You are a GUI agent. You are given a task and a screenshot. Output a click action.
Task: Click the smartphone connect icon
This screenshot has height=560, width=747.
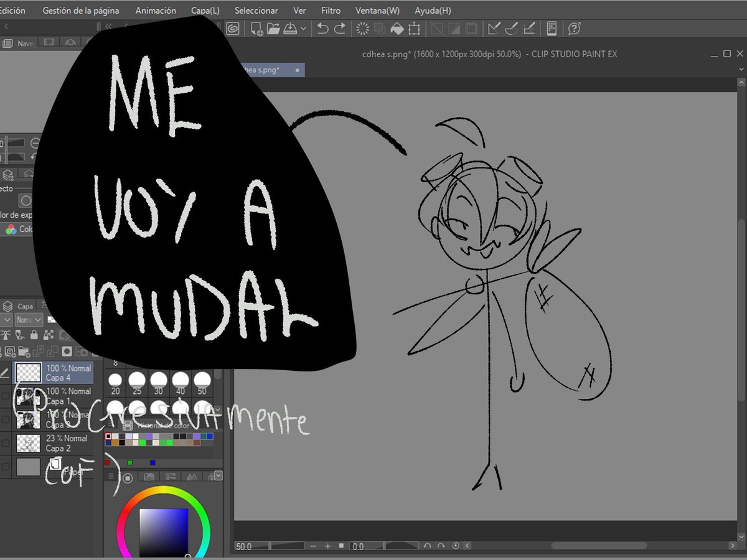[x=552, y=29]
